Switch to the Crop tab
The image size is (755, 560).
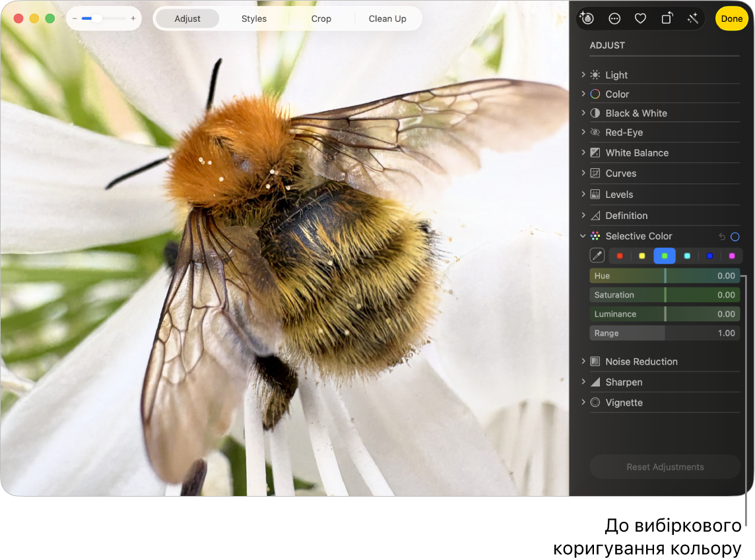pos(321,18)
